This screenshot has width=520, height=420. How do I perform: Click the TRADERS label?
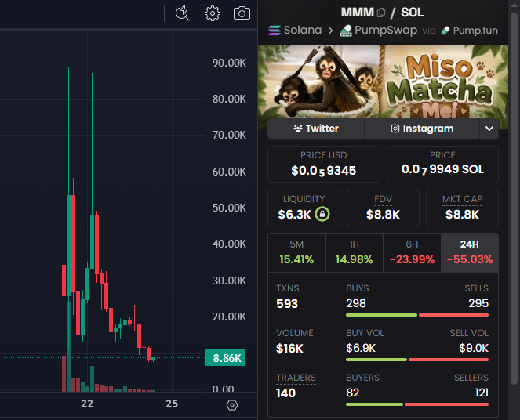[296, 378]
